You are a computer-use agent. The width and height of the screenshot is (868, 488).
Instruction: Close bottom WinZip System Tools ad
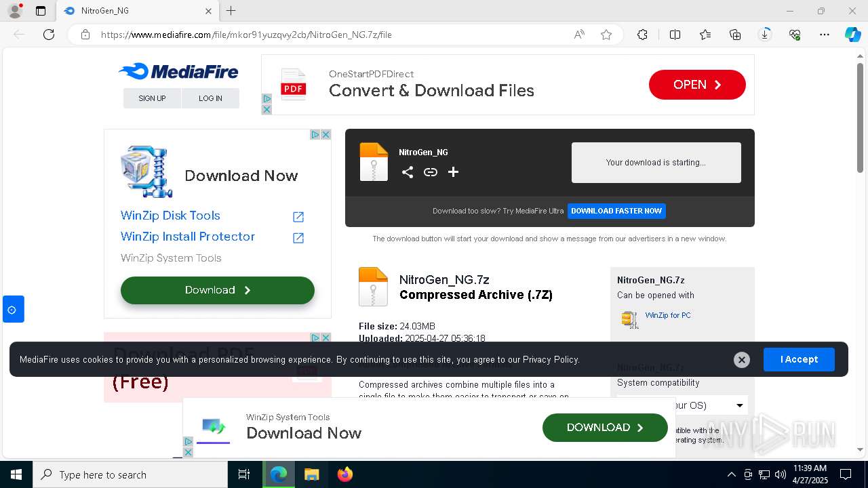click(x=189, y=452)
